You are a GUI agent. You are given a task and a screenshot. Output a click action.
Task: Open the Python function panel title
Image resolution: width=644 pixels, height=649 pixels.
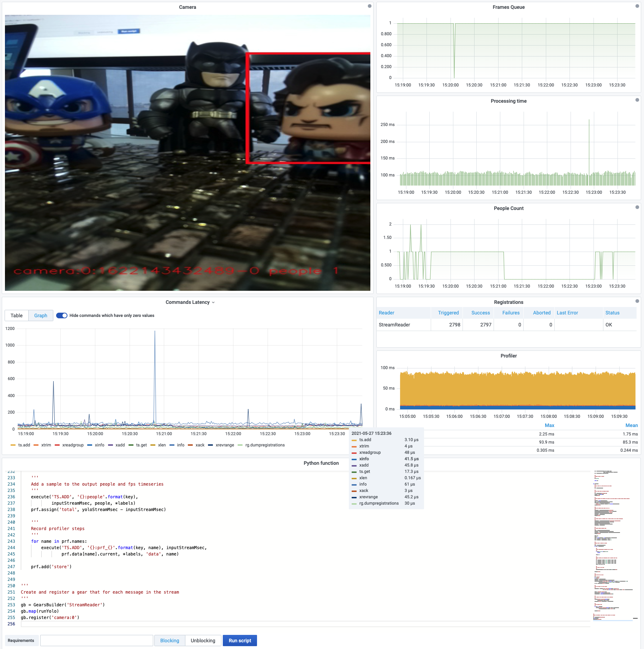pos(321,463)
